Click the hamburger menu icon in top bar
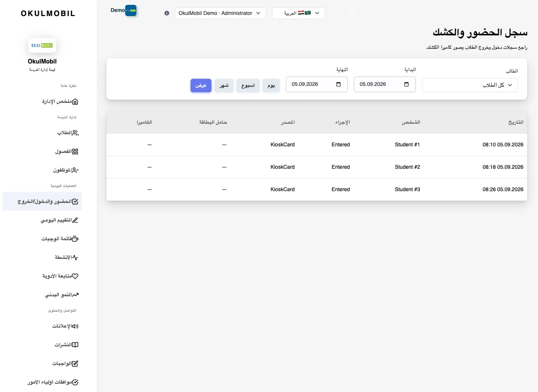 [353, 13]
